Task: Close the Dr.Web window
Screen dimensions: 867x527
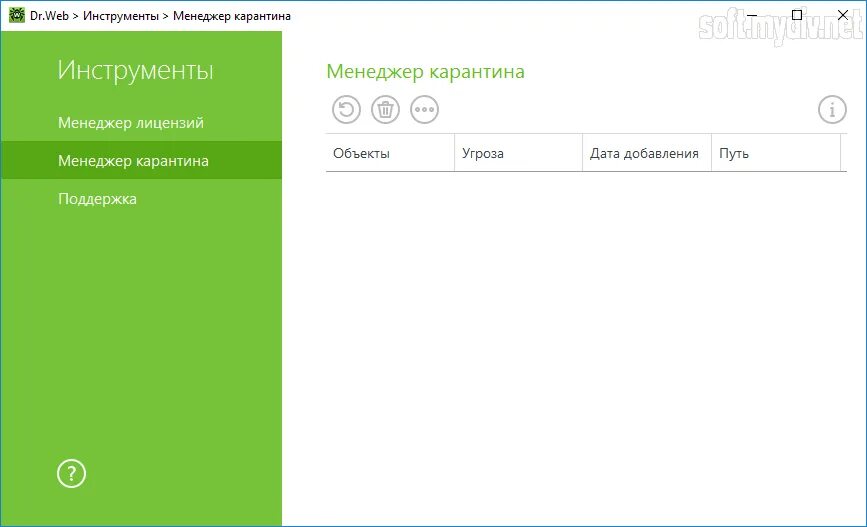Action: (843, 15)
